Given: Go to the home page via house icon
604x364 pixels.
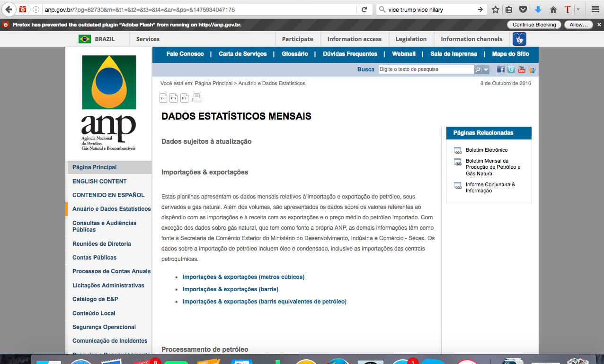Looking at the screenshot, I should pyautogui.click(x=553, y=9).
